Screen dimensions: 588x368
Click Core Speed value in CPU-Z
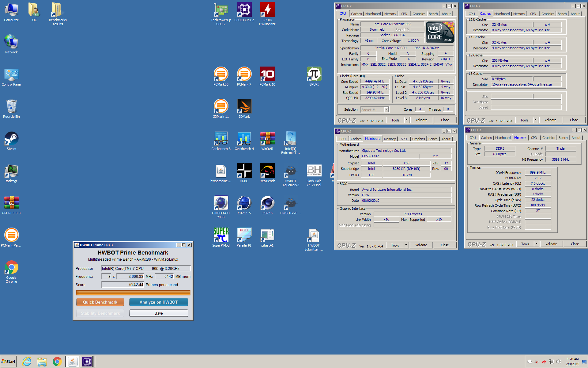coord(375,81)
